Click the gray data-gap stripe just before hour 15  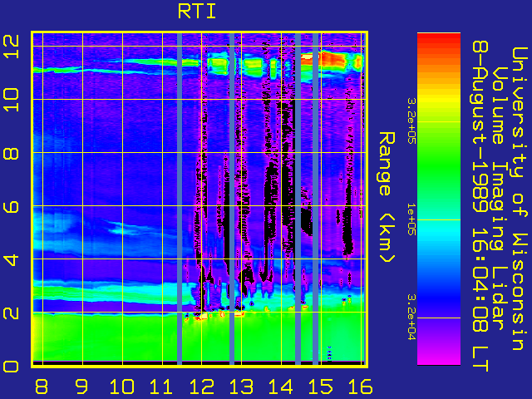(x=315, y=199)
